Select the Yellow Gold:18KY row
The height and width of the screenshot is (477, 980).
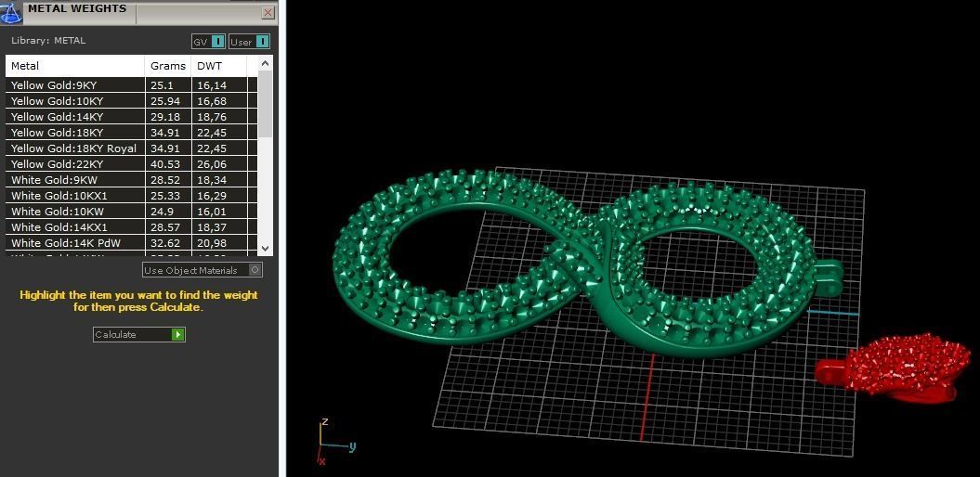131,133
